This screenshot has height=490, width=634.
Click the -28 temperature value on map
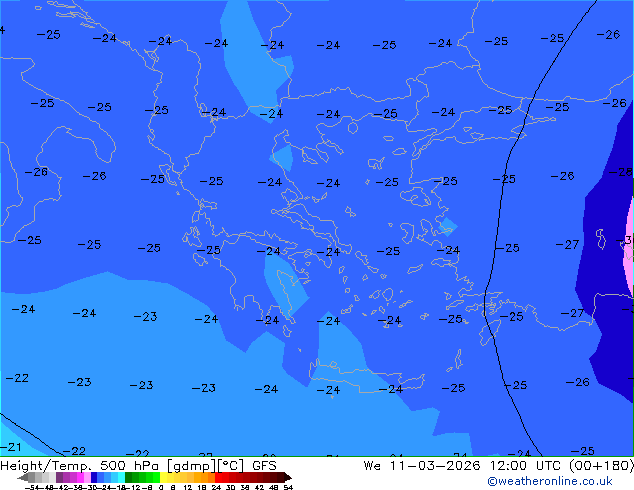click(x=621, y=172)
